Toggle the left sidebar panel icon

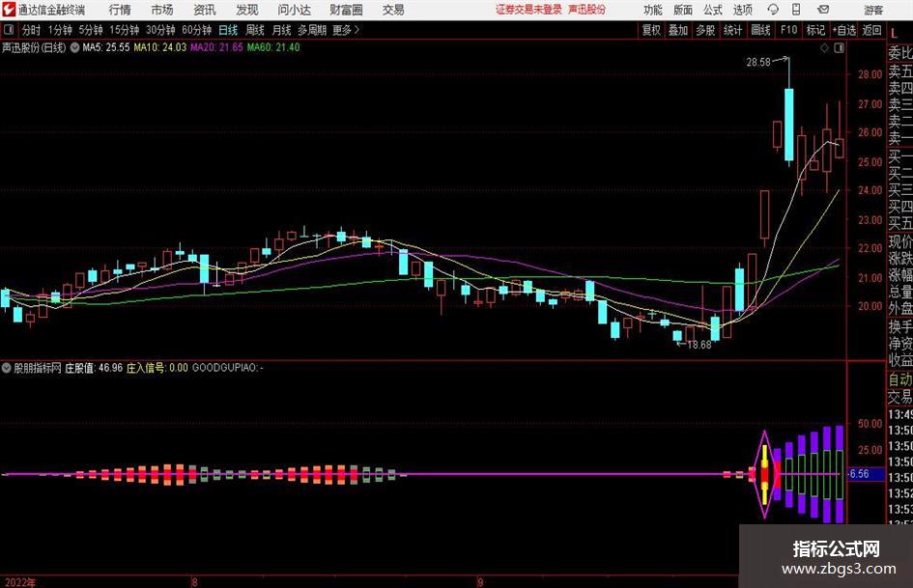9,30
